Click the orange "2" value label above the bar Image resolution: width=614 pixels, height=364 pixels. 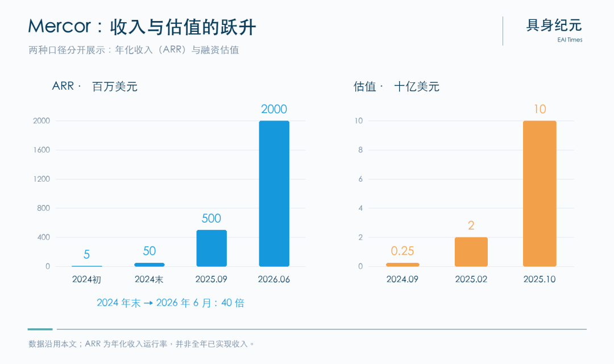coord(471,225)
